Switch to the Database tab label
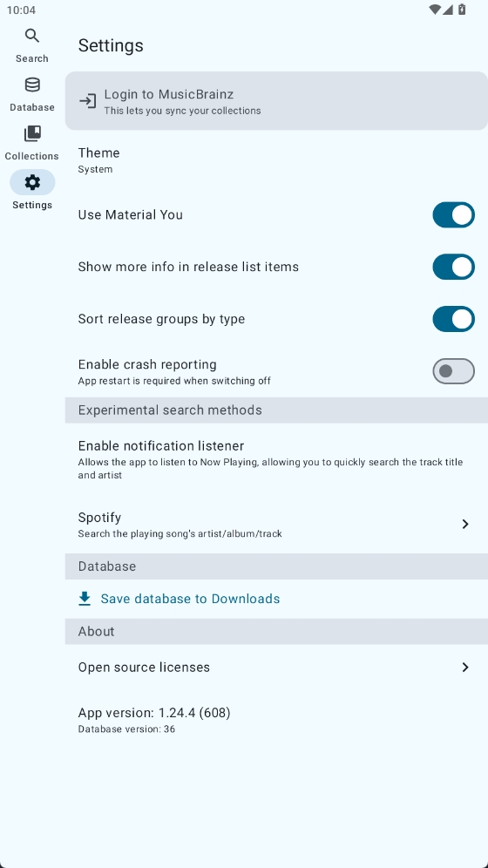The width and height of the screenshot is (488, 868). [32, 107]
